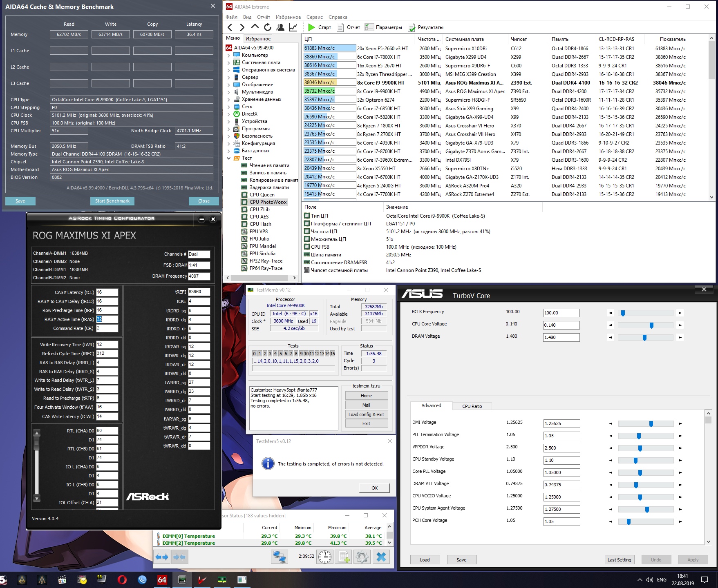Viewport: 718px width, 588px height.
Task: Click Load button in TurboV Core
Action: pyautogui.click(x=425, y=560)
